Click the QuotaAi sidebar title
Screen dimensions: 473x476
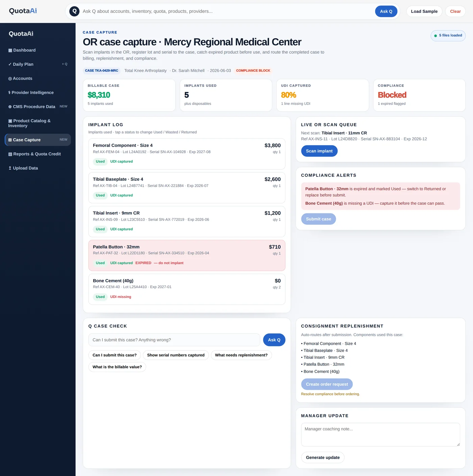click(21, 34)
